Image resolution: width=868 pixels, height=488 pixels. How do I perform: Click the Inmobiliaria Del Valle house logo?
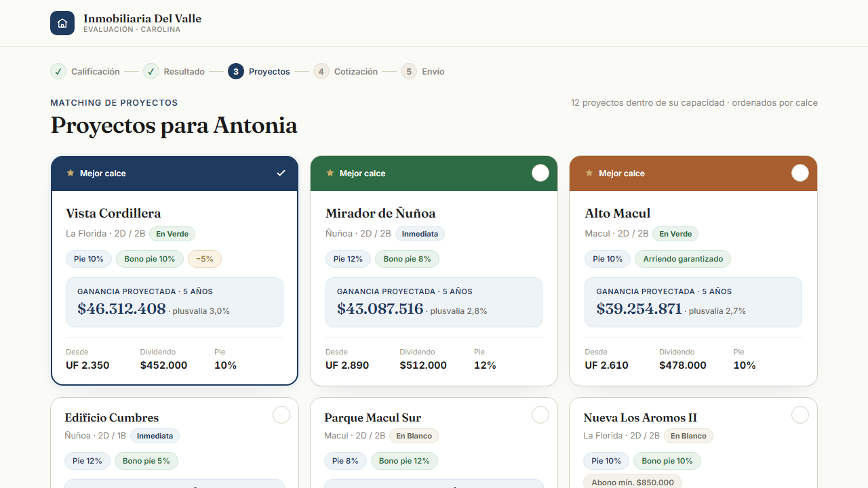click(x=62, y=23)
